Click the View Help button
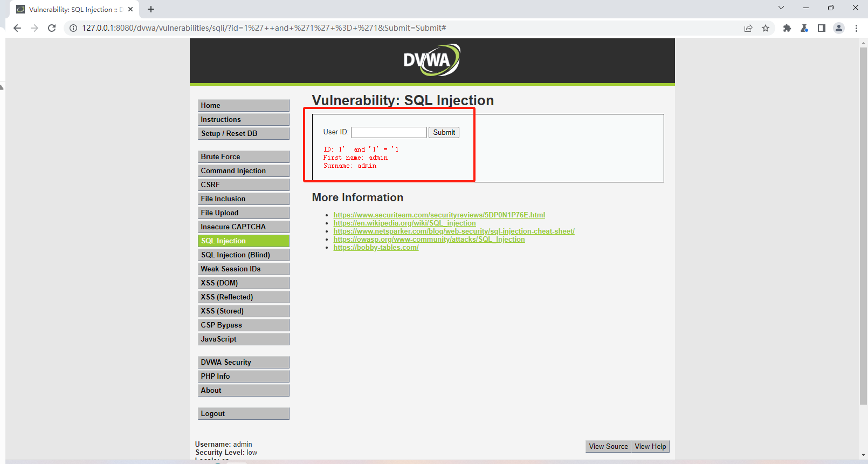The image size is (868, 464). click(x=650, y=446)
